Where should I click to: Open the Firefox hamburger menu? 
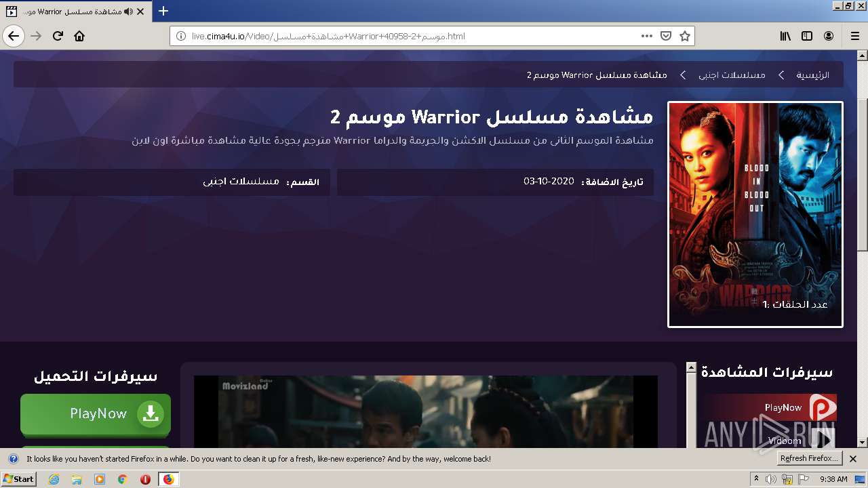coord(854,36)
